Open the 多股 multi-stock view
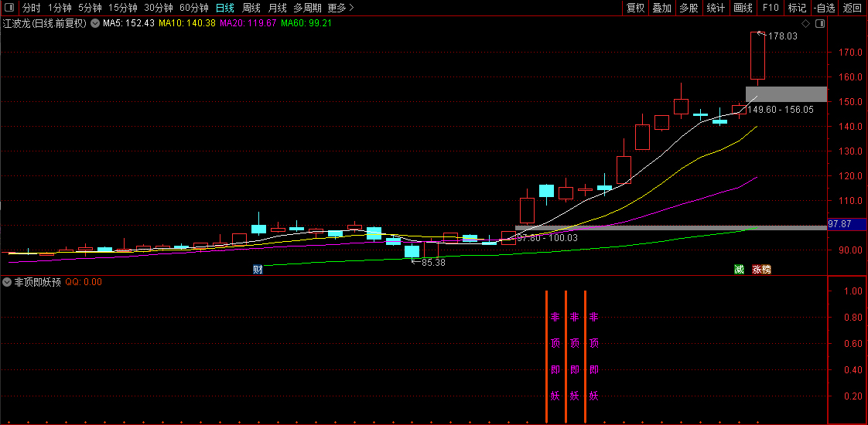868x425 pixels. (689, 8)
